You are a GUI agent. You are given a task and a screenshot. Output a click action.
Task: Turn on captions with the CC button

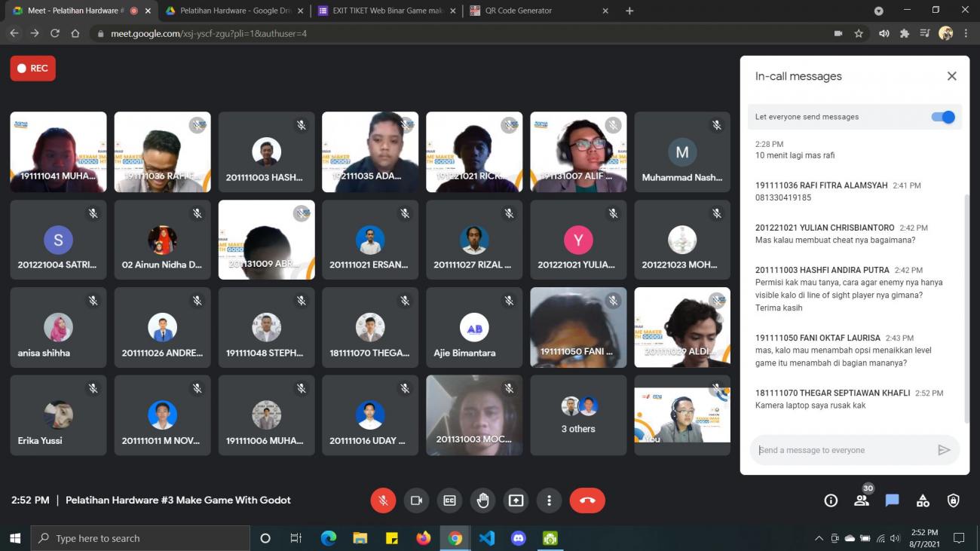[x=449, y=500]
